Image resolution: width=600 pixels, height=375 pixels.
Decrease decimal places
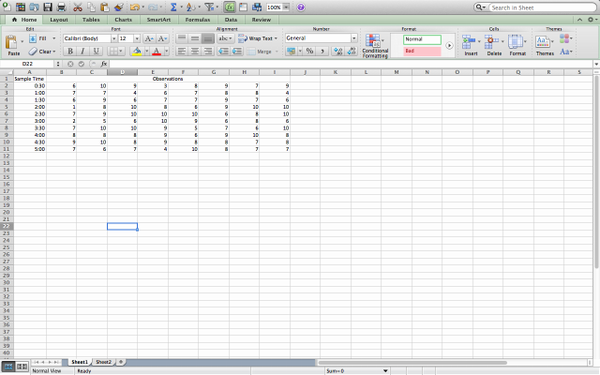click(x=351, y=51)
